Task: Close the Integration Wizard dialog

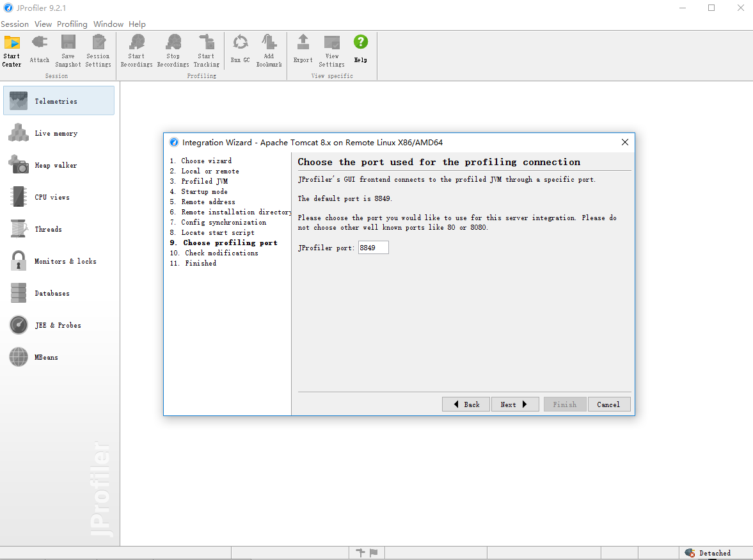Action: (625, 142)
